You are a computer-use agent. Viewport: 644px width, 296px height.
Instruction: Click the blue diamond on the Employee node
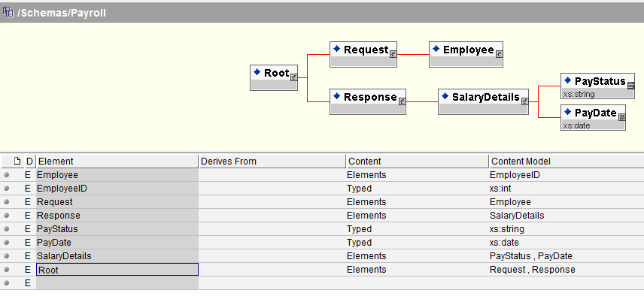tap(436, 49)
